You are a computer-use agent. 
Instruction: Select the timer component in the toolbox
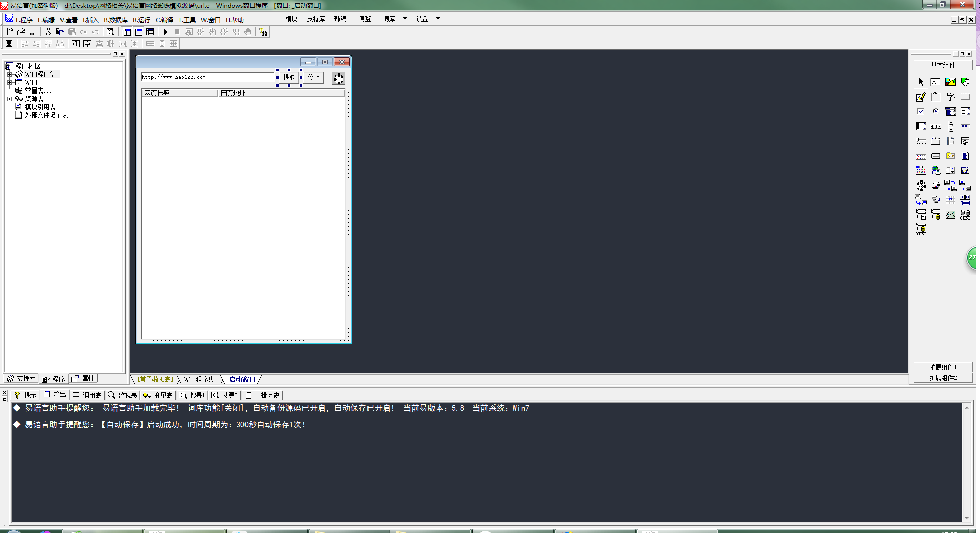tap(921, 186)
